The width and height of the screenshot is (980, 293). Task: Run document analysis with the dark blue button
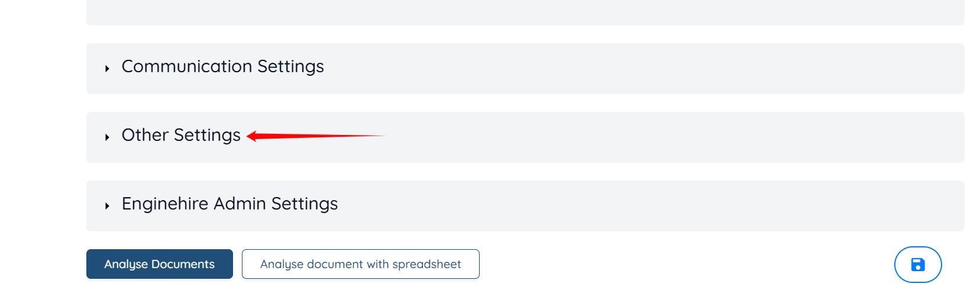coord(160,264)
